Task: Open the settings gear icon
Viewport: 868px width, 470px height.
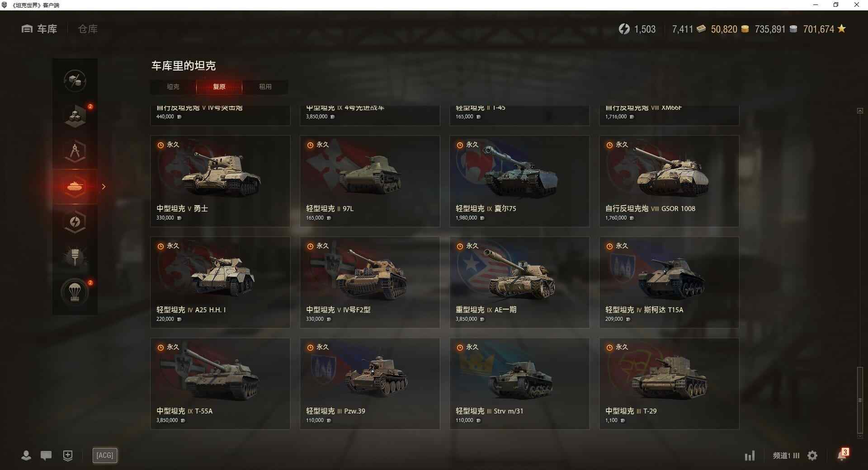Action: point(812,456)
